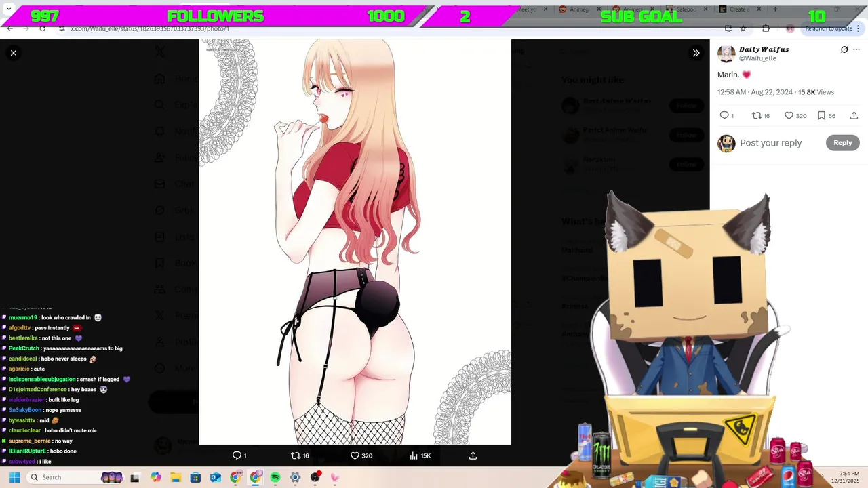Image resolution: width=868 pixels, height=488 pixels.
Task: Open the post timestamp '12:58 AM · Aug 22, 2024'
Action: pyautogui.click(x=755, y=92)
